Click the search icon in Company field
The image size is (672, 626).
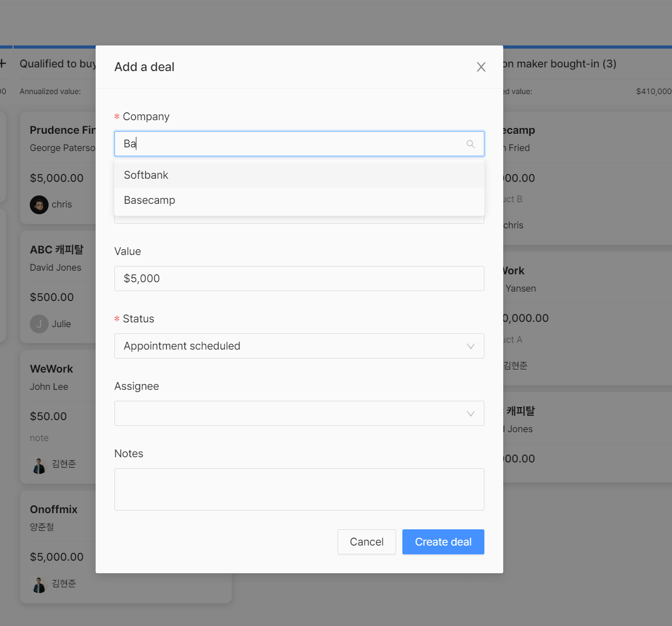(471, 144)
